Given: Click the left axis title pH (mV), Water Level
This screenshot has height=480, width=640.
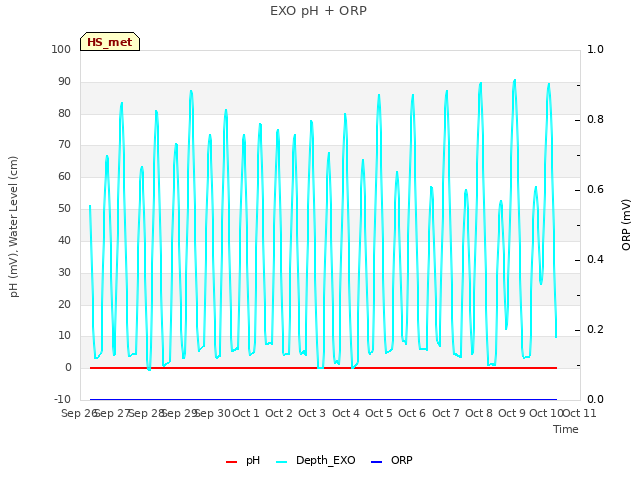Looking at the screenshot, I should tap(13, 227).
